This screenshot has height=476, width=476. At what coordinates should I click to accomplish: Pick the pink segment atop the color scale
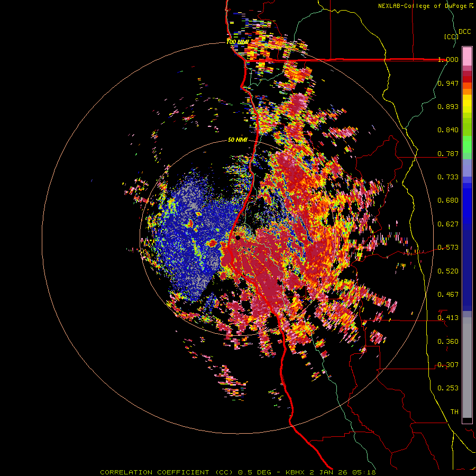tap(467, 56)
